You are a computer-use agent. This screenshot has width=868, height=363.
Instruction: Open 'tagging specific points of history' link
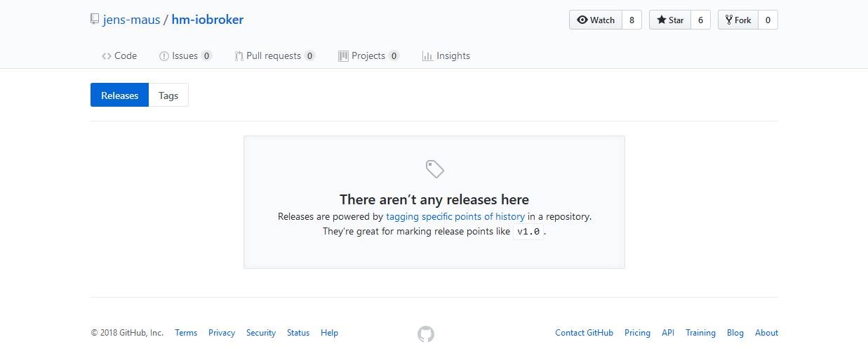(455, 216)
